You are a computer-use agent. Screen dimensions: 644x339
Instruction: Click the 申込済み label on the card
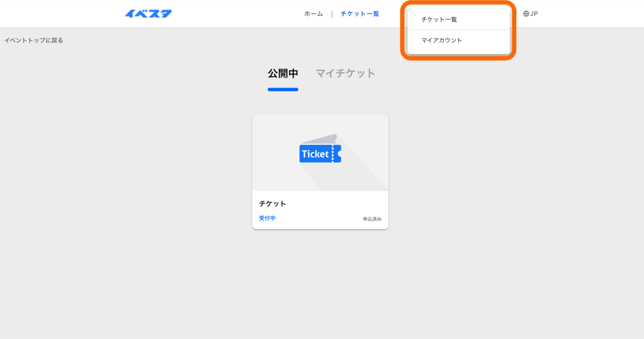371,219
